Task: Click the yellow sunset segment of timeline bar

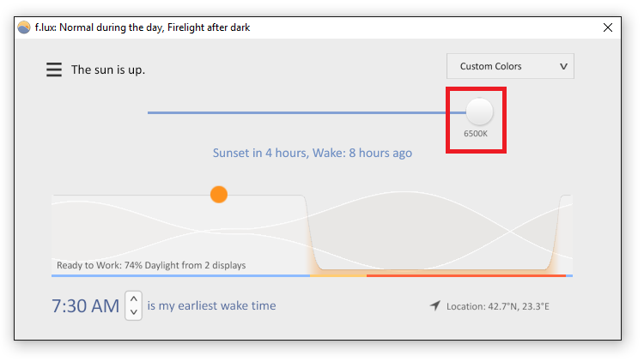Action: pos(338,276)
